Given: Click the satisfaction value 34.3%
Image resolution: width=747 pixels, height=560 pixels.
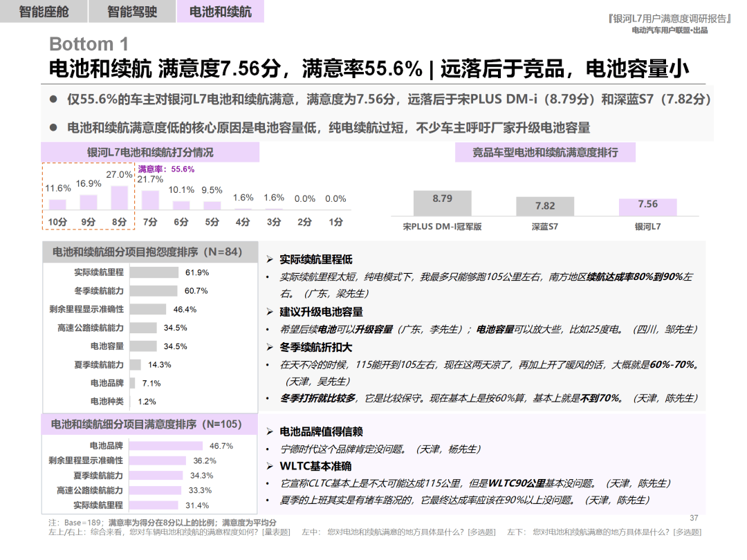Looking at the screenshot, I should tap(201, 476).
